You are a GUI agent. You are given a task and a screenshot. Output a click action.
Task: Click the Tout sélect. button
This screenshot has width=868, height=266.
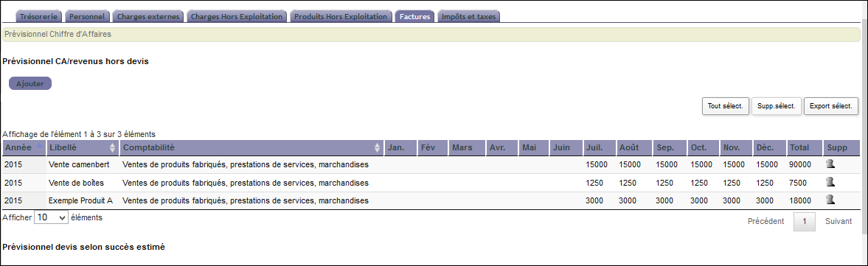(725, 106)
